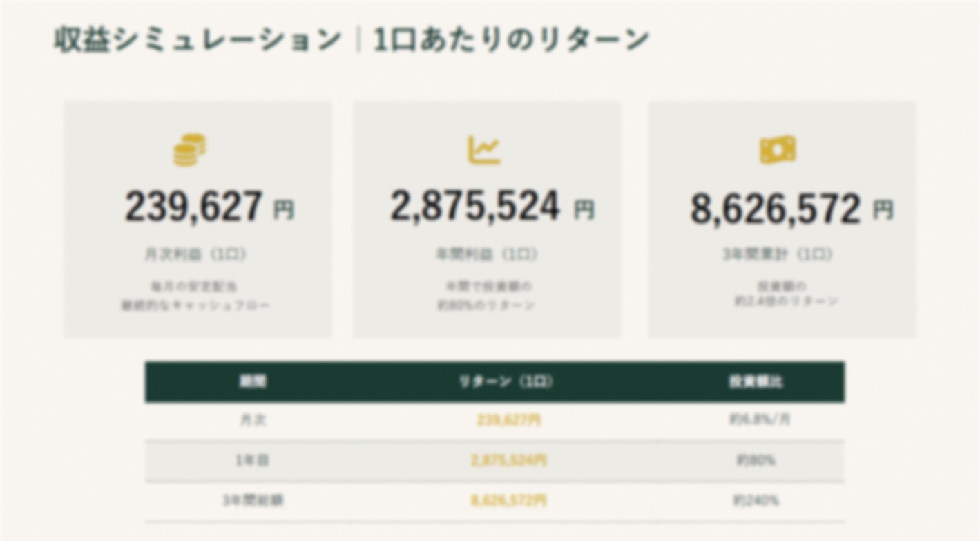Select the 3年間総額 row label in table
Image resolution: width=980 pixels, height=541 pixels.
tap(253, 500)
